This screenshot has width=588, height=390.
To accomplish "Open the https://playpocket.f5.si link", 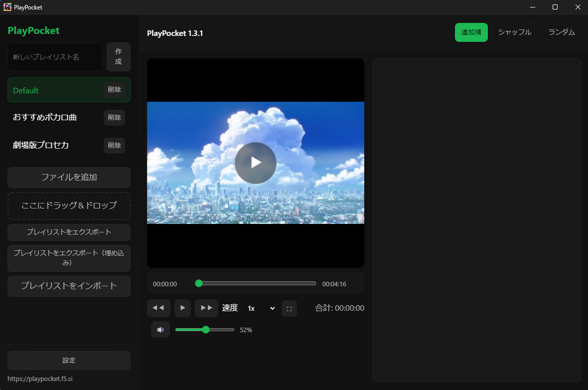I will point(40,379).
